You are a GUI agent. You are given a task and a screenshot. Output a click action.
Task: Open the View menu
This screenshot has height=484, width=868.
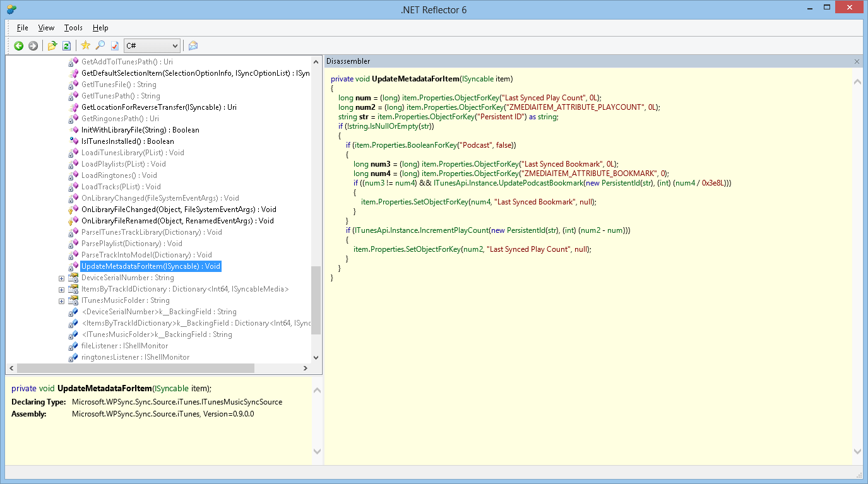(46, 28)
